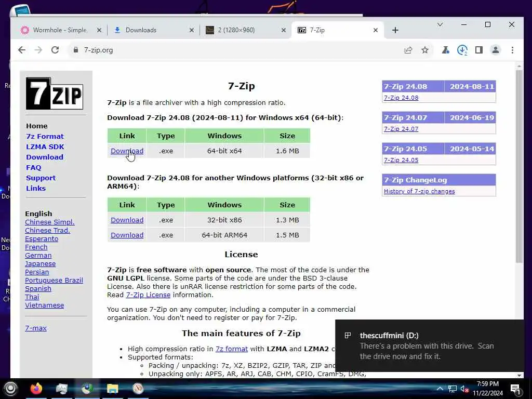The image size is (532, 399).
Task: Open the Chrome three-dot menu
Action: [512, 50]
